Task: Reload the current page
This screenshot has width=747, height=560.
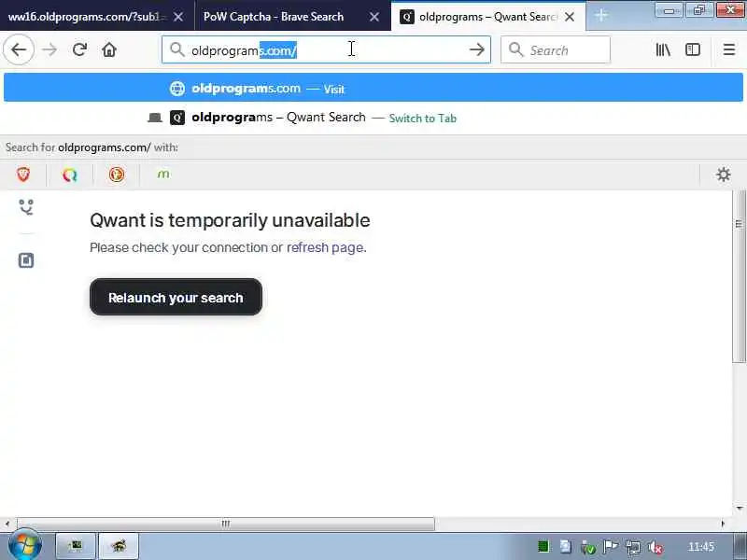Action: coord(79,49)
